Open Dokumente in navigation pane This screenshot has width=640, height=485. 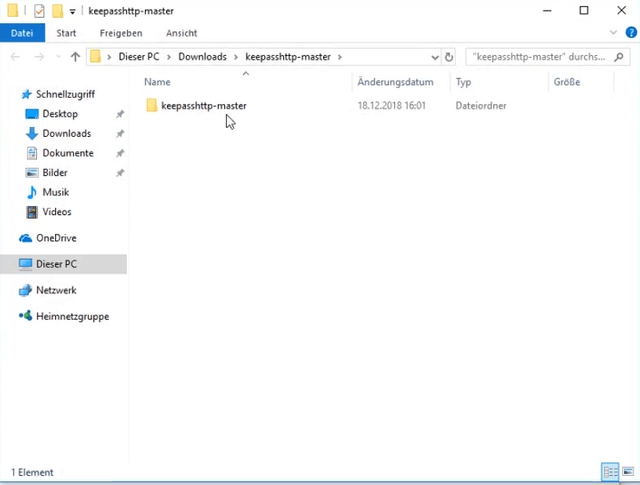pyautogui.click(x=68, y=153)
